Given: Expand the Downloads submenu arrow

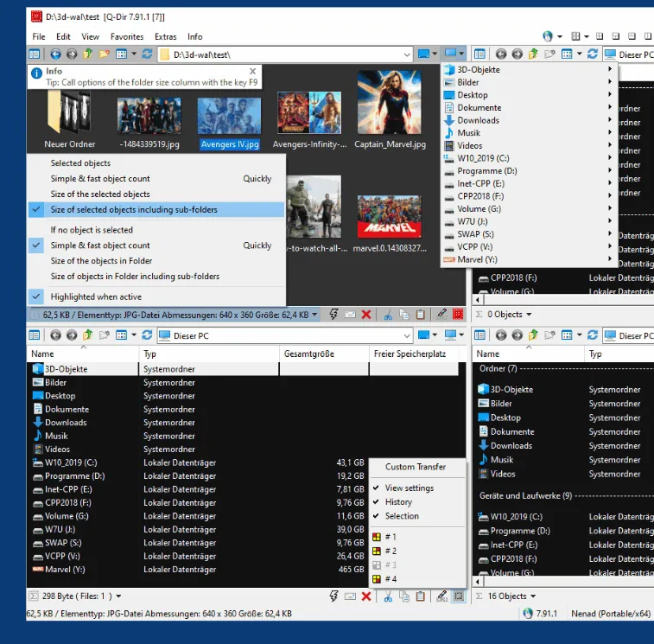Looking at the screenshot, I should pos(610,121).
